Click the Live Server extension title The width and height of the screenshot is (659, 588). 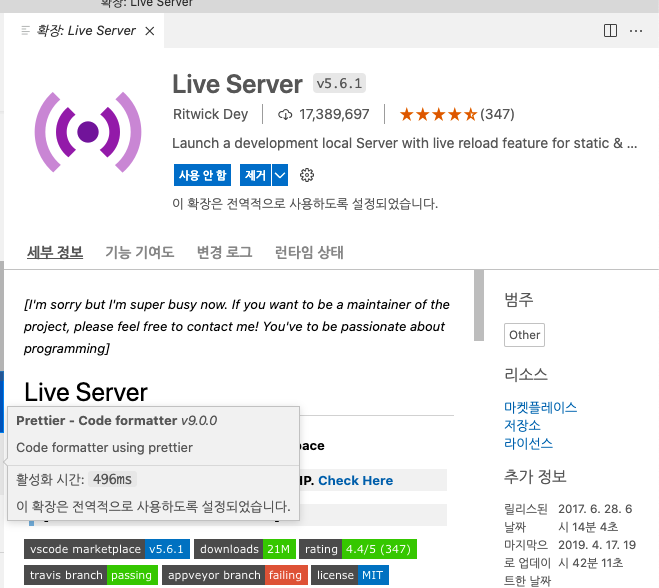[237, 84]
